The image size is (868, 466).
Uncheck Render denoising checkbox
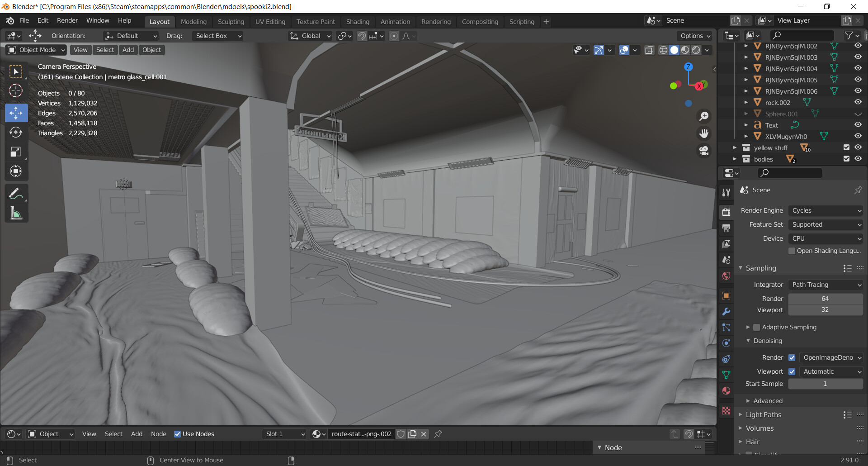click(792, 357)
